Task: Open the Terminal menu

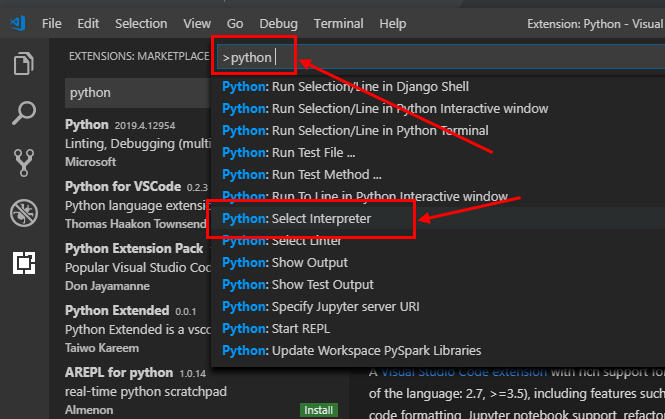Action: [338, 24]
